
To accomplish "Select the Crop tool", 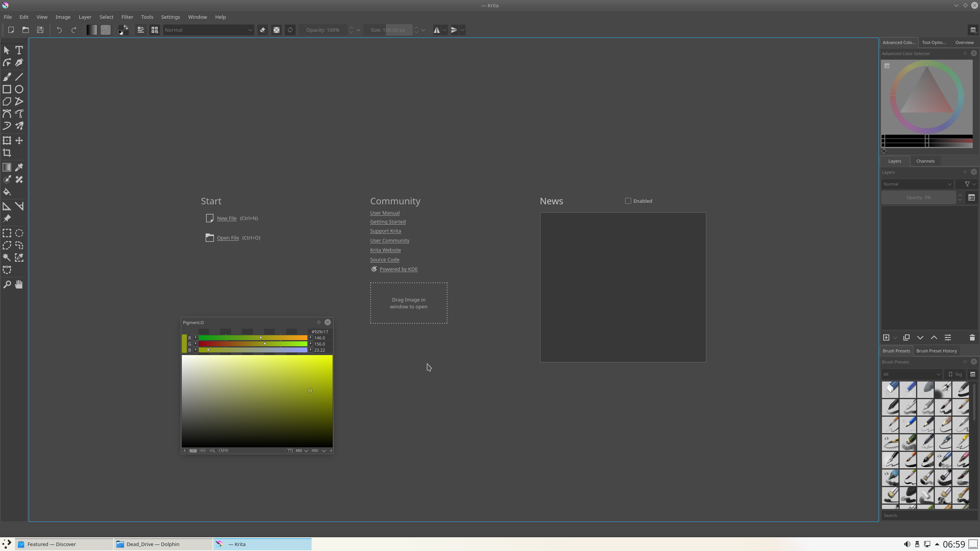I will click(7, 153).
